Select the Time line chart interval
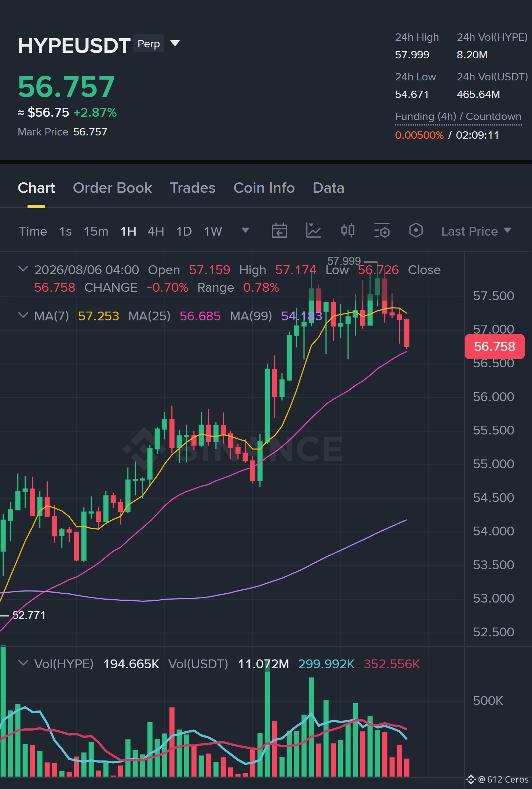The width and height of the screenshot is (532, 789). tap(33, 231)
